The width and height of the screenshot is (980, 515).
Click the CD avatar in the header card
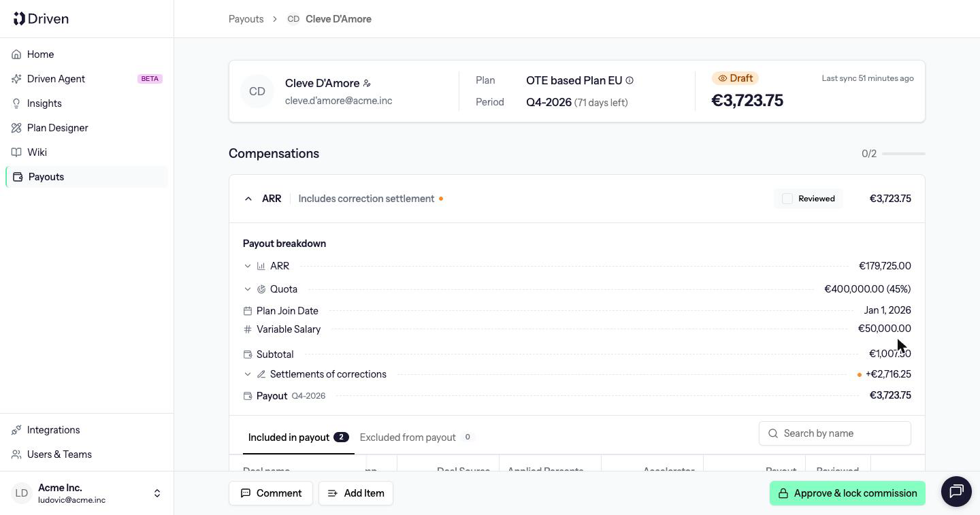coord(257,91)
